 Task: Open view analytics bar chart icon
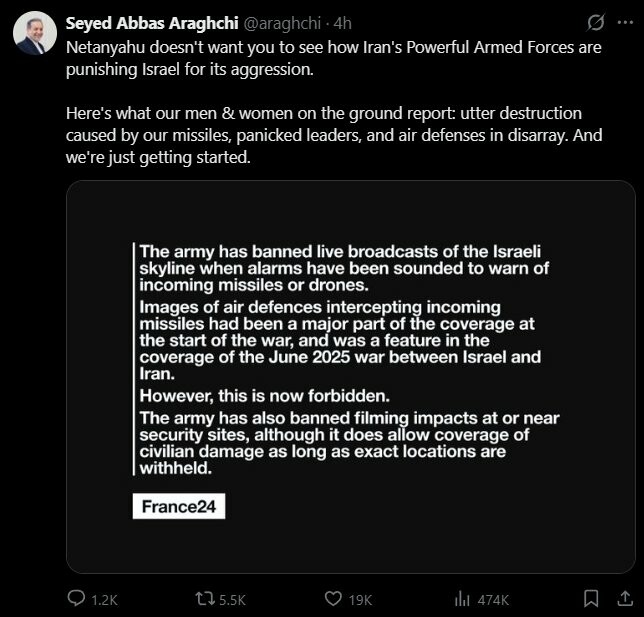click(462, 599)
